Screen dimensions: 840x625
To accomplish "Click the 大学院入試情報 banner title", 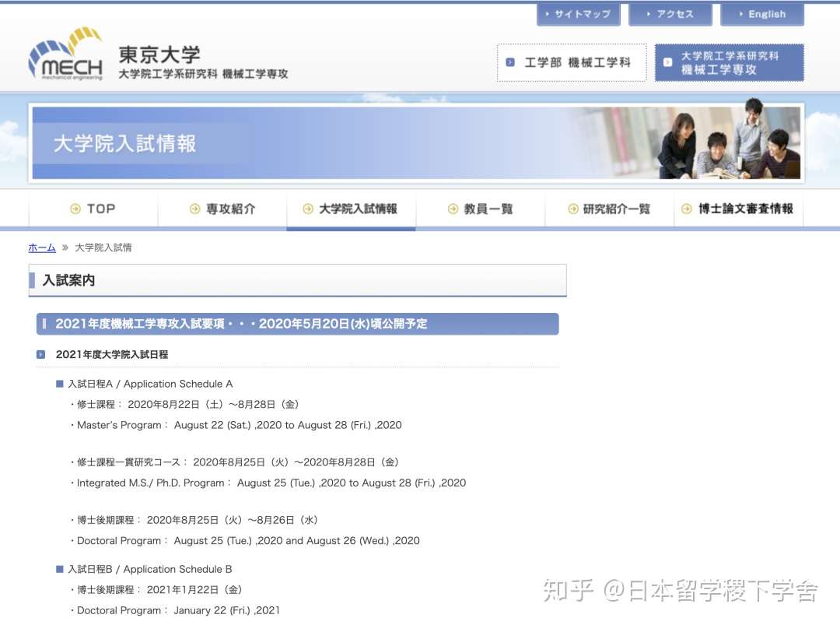I will pyautogui.click(x=124, y=144).
